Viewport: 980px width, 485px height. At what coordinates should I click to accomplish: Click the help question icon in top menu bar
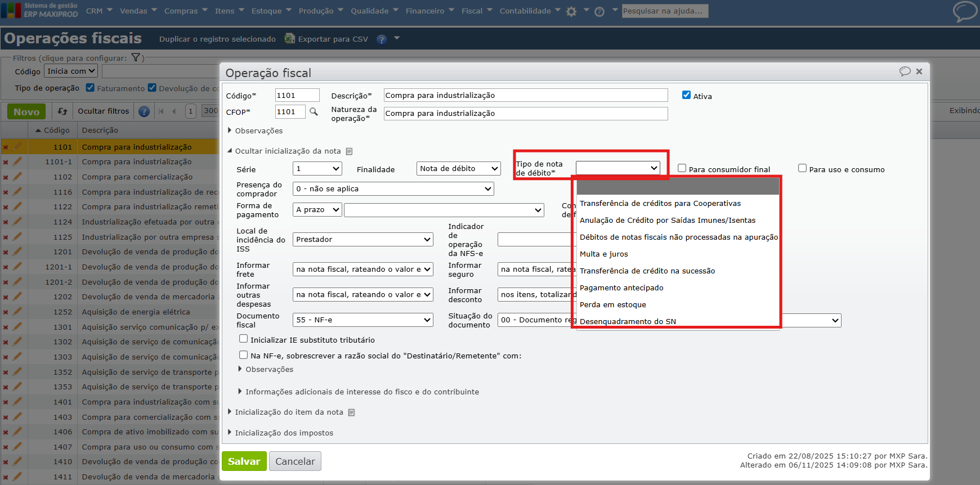(599, 11)
